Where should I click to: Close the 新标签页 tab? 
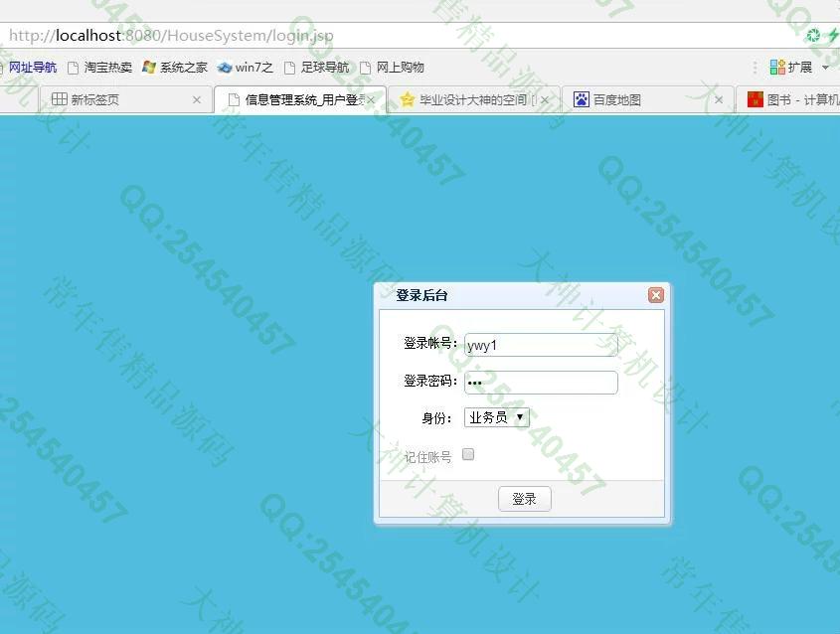click(x=197, y=100)
